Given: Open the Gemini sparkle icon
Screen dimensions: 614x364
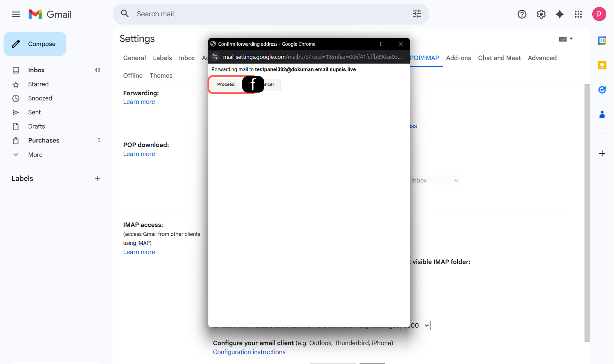Looking at the screenshot, I should click(560, 14).
